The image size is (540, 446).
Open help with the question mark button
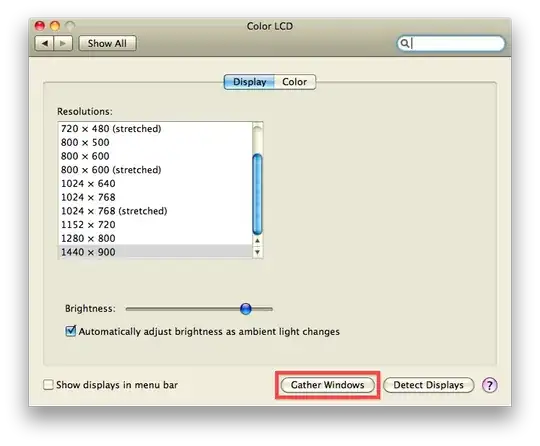[489, 385]
